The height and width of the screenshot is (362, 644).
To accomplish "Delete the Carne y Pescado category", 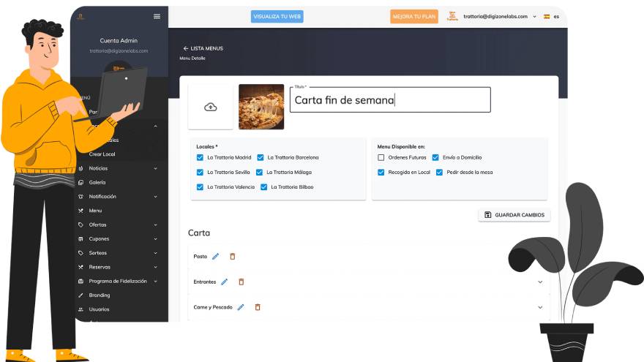I will tap(258, 307).
